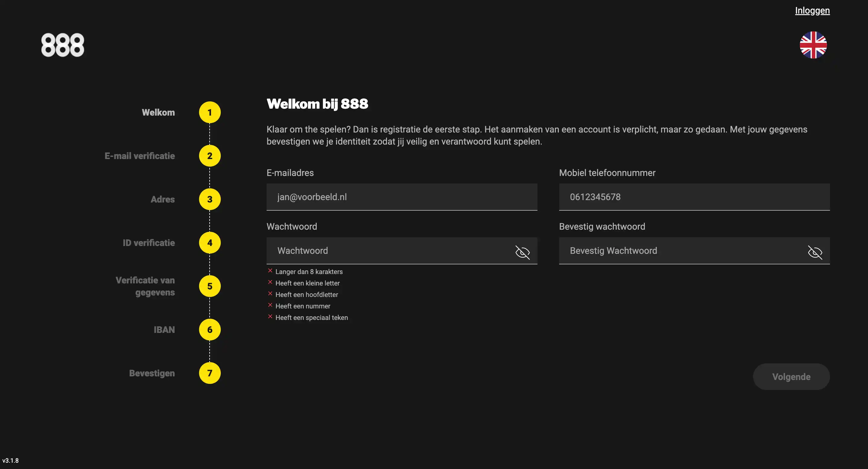Click the text Heeft een hoofdletter

pos(307,295)
